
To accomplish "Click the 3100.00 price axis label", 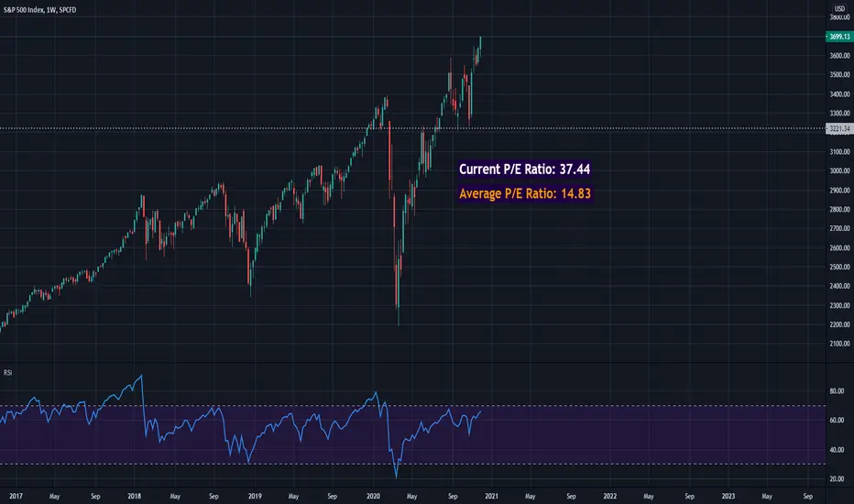I will point(840,151).
